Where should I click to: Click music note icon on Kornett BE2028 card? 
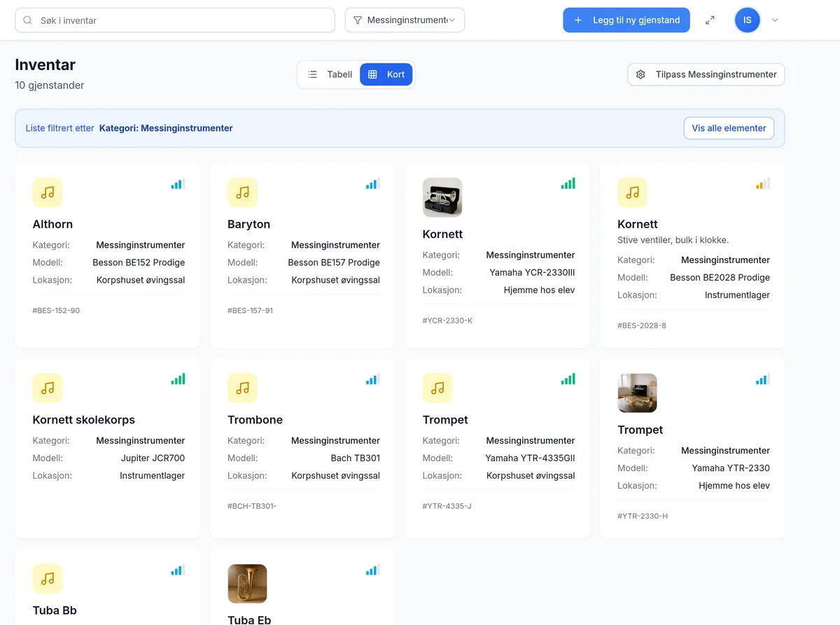(632, 192)
